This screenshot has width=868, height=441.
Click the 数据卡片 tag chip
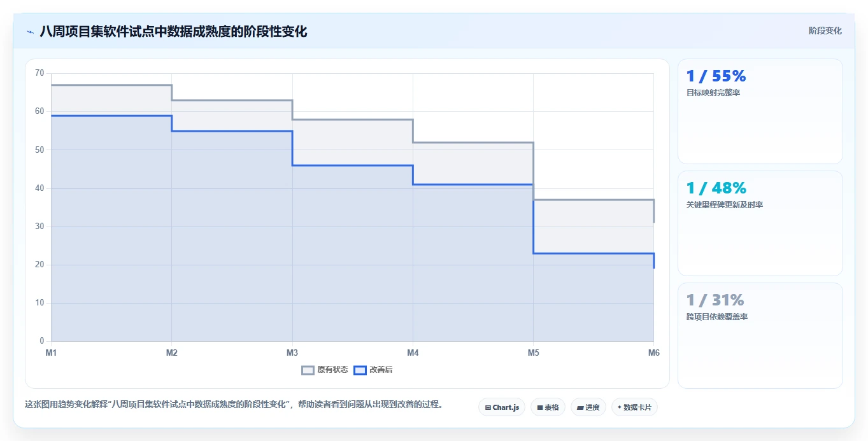pyautogui.click(x=634, y=407)
